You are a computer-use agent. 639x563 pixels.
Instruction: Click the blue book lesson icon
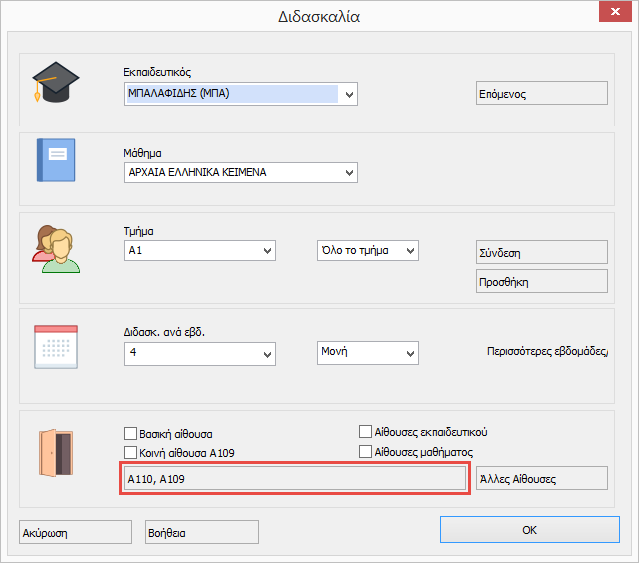pos(55,158)
